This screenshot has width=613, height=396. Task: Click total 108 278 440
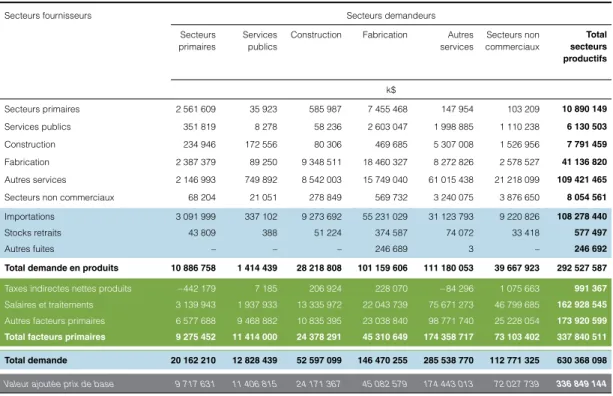[582, 217]
